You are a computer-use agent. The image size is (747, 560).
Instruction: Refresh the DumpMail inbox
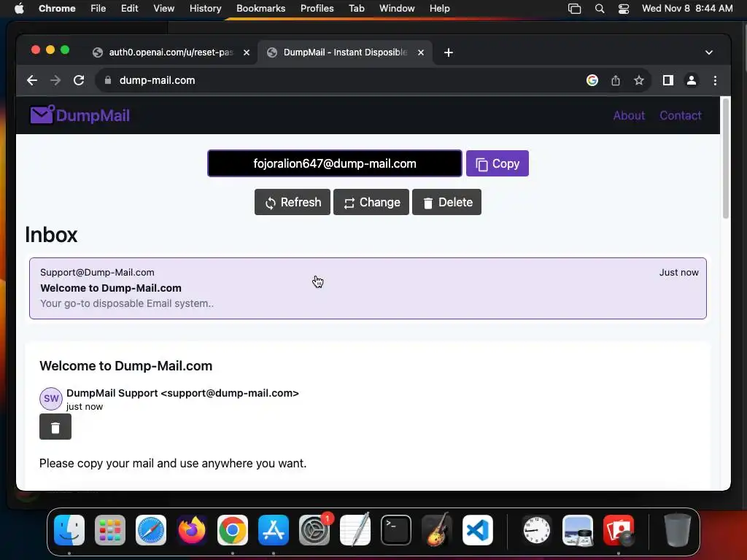pos(292,203)
